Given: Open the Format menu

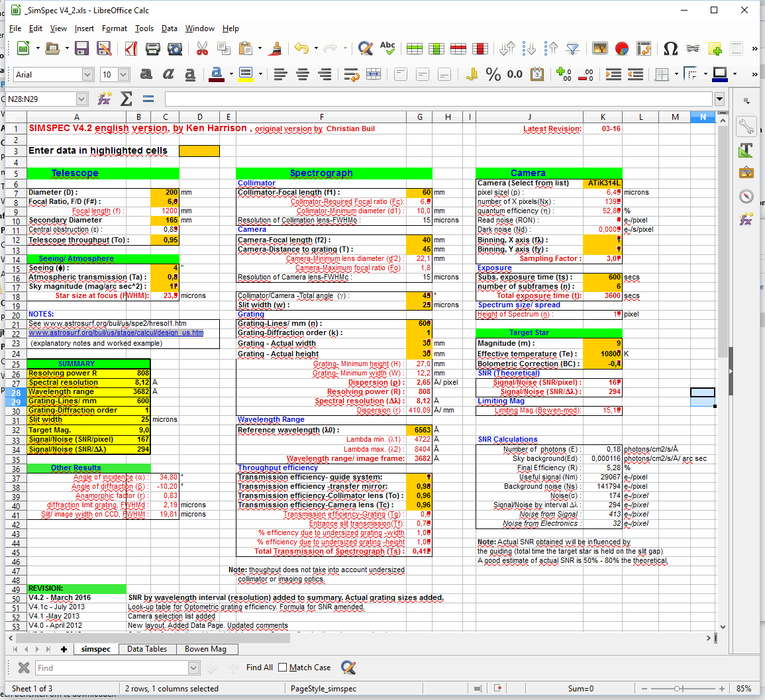Looking at the screenshot, I should point(114,28).
